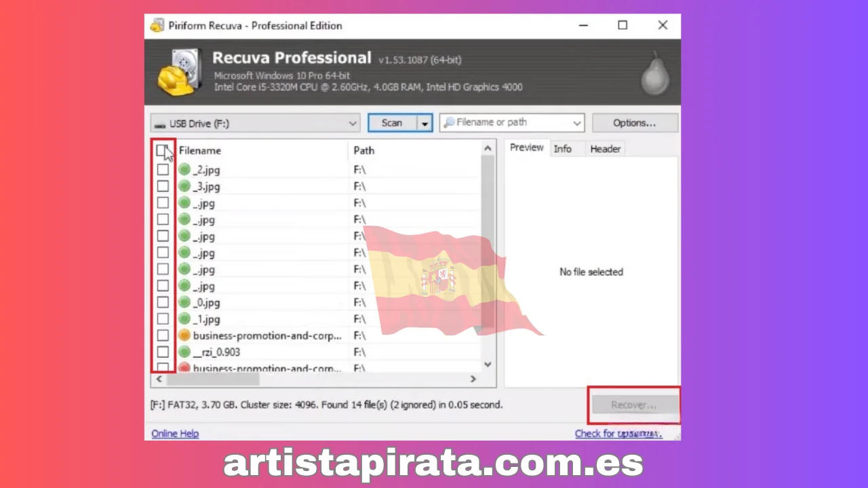Tick the checkbox for _0.jpg
This screenshot has width=868, height=488.
click(163, 302)
